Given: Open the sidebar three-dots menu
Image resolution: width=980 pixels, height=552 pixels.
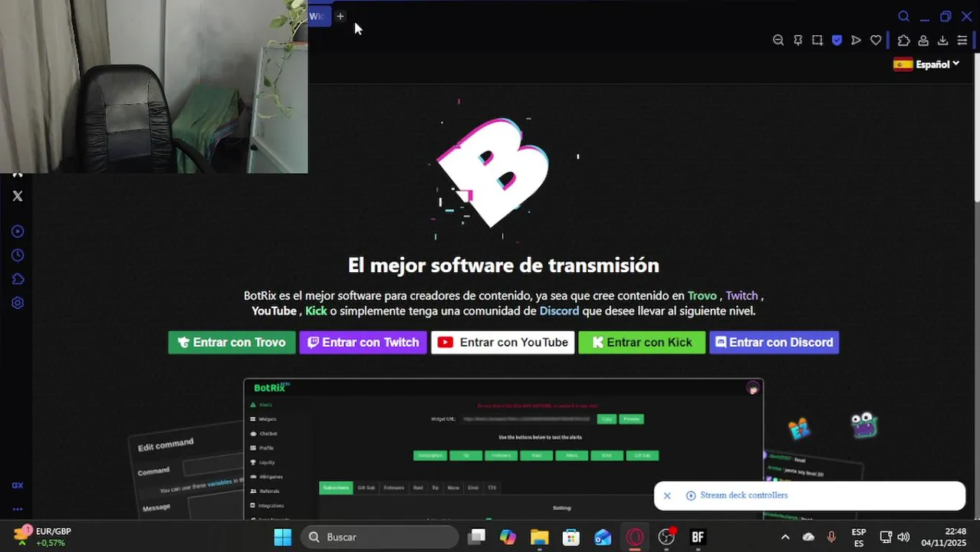Looking at the screenshot, I should coord(18,509).
